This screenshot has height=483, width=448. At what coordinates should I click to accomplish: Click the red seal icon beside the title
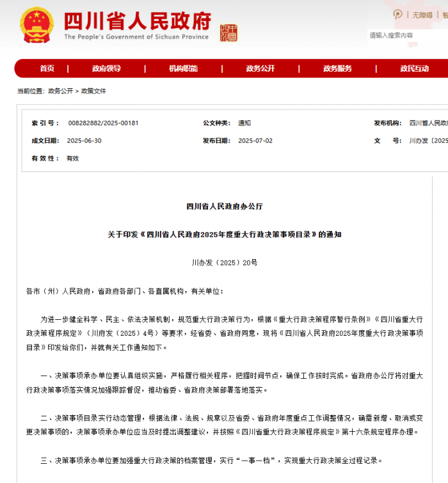click(x=228, y=33)
